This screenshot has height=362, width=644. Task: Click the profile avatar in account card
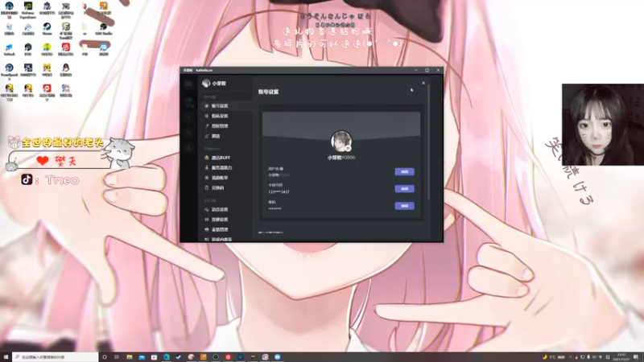point(341,141)
